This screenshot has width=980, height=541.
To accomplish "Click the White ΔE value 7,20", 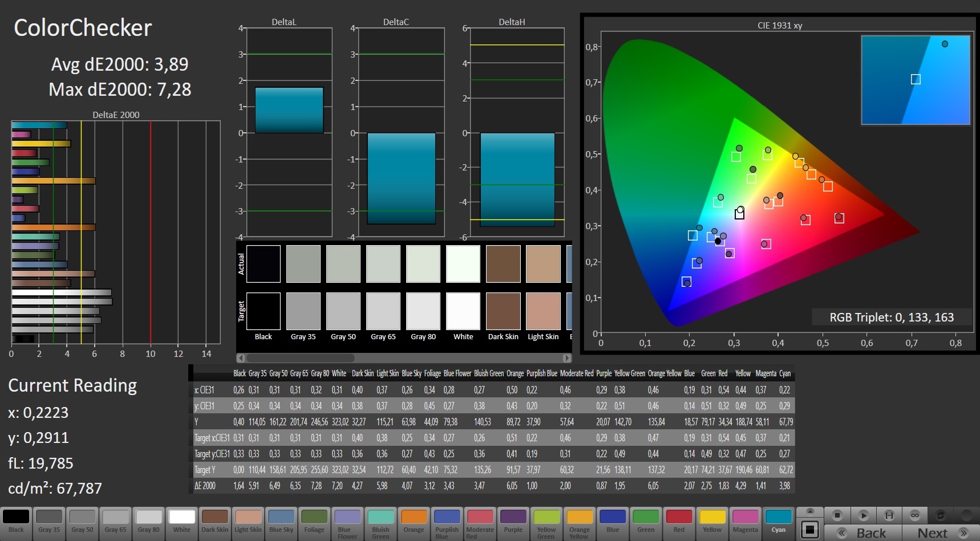I will (x=337, y=486).
